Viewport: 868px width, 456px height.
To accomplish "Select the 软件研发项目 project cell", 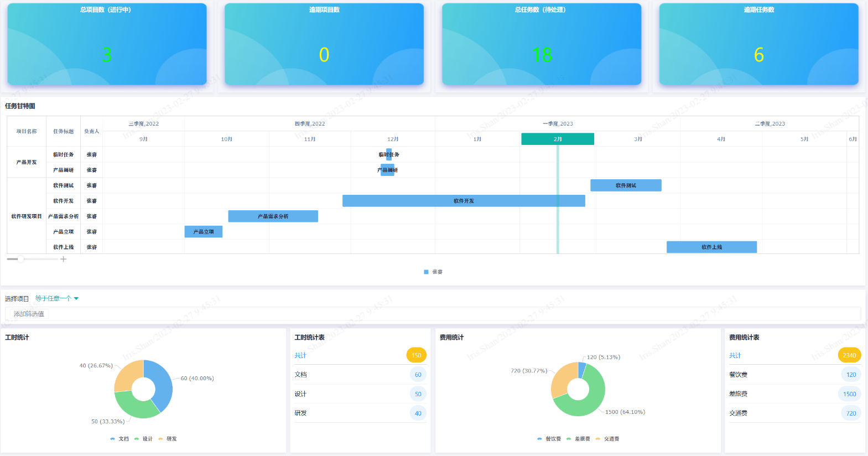I will [x=27, y=216].
